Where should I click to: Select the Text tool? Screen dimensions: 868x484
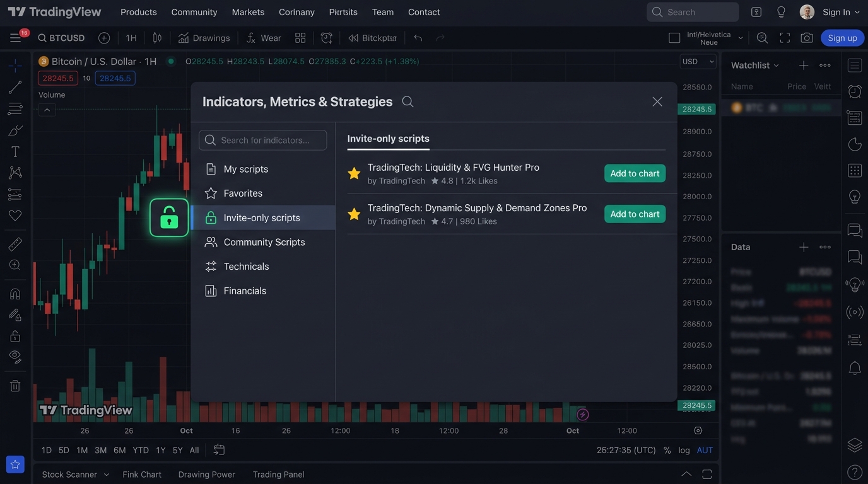pyautogui.click(x=15, y=152)
